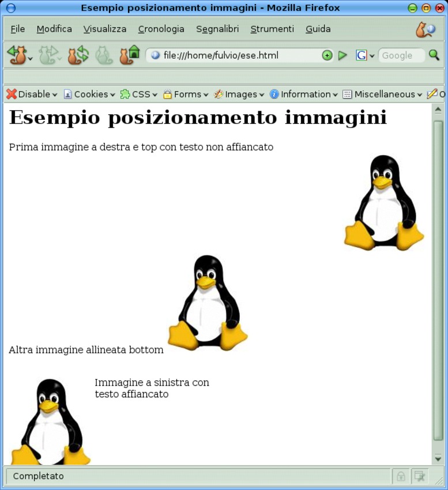Screen dimensions: 448x490
Task: Expand the Cookies developer toolbar menu
Action: click(89, 94)
